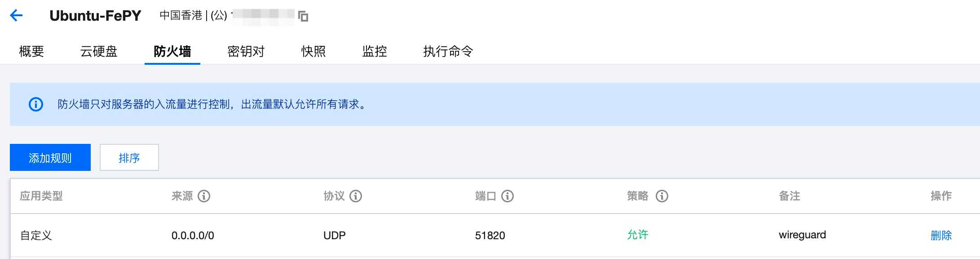
Task: Delete the wireguard rule via 删除
Action: 941,235
